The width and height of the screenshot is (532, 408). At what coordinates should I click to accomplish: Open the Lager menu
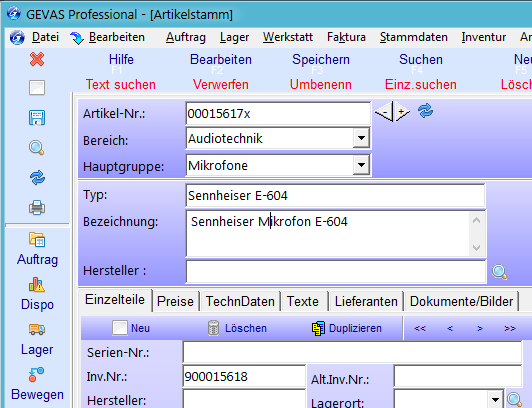[234, 37]
